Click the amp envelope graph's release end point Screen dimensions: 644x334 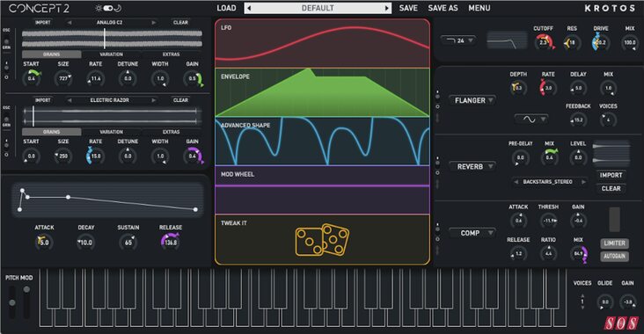tap(195, 210)
